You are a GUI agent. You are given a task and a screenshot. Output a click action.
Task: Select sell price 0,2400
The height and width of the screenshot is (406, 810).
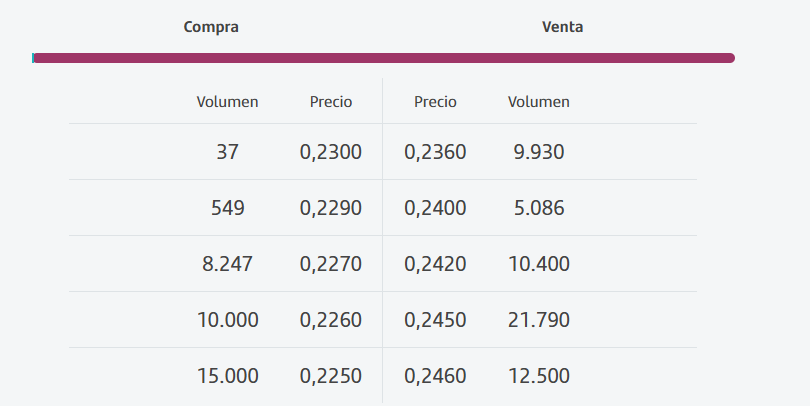[x=435, y=209]
